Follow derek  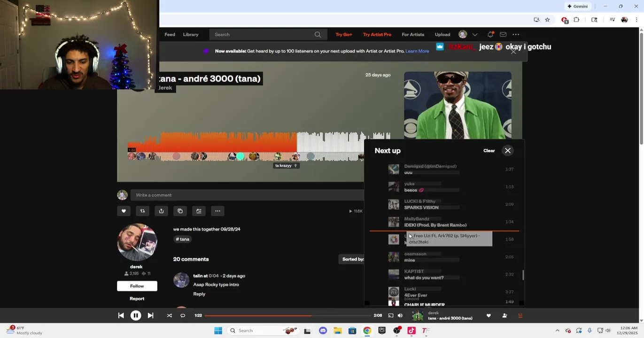[137, 286]
